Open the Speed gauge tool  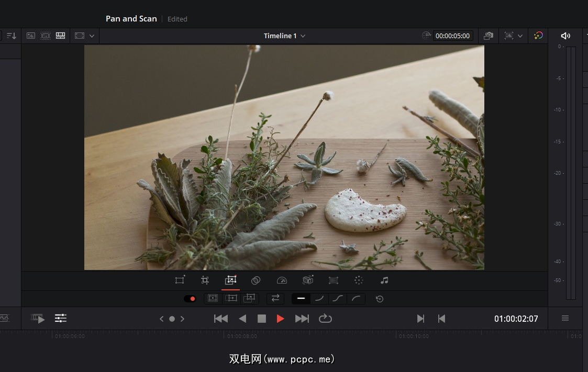282,280
